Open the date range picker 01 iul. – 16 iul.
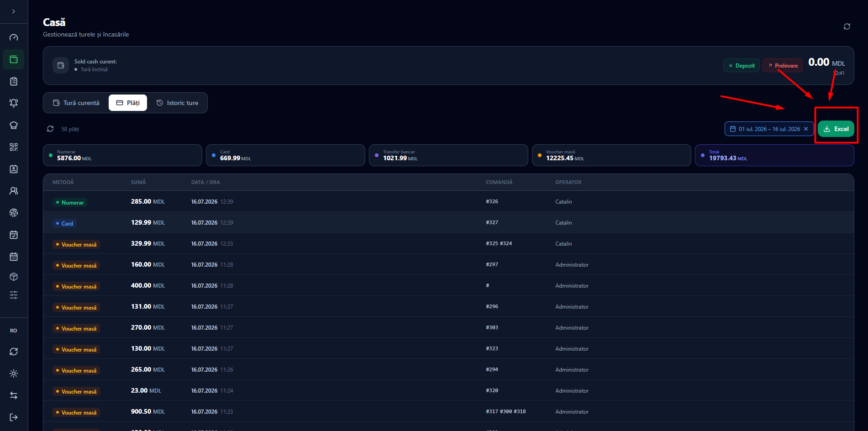 point(765,129)
